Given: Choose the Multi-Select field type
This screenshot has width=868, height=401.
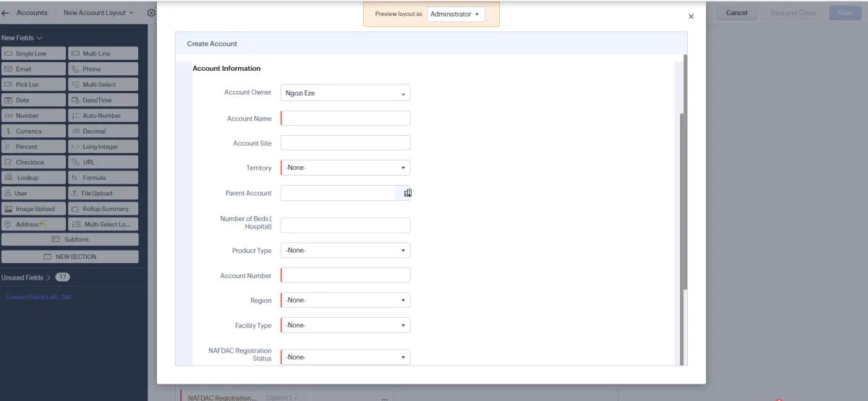Looking at the screenshot, I should (x=103, y=85).
